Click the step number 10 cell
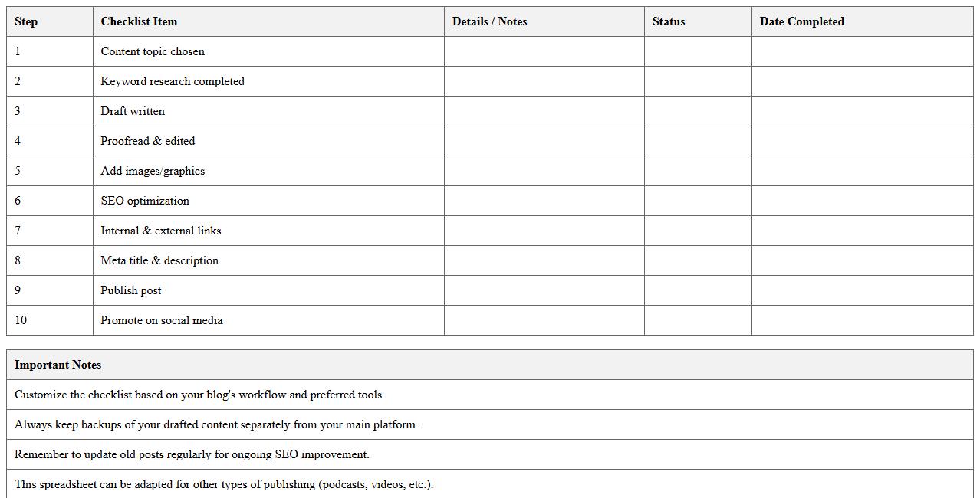The image size is (980, 498). pos(21,320)
